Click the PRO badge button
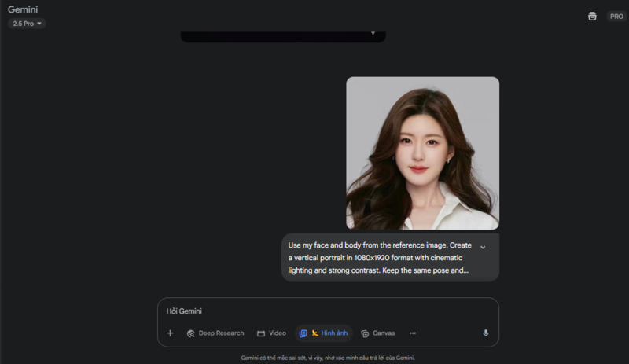 click(x=616, y=17)
